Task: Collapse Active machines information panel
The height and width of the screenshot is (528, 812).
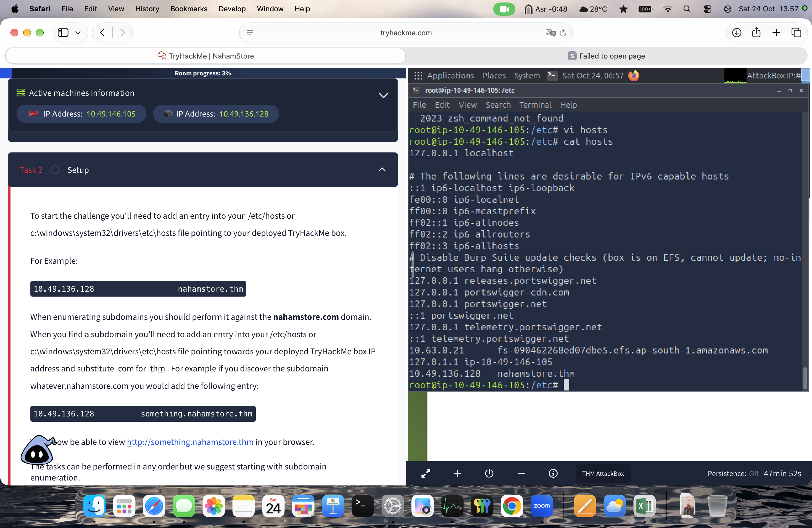Action: pyautogui.click(x=383, y=95)
